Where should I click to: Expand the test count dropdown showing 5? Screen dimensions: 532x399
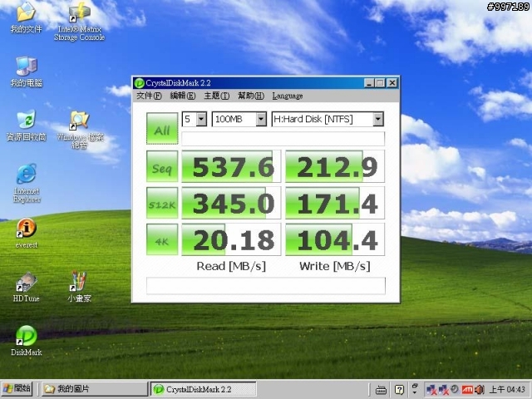(201, 119)
